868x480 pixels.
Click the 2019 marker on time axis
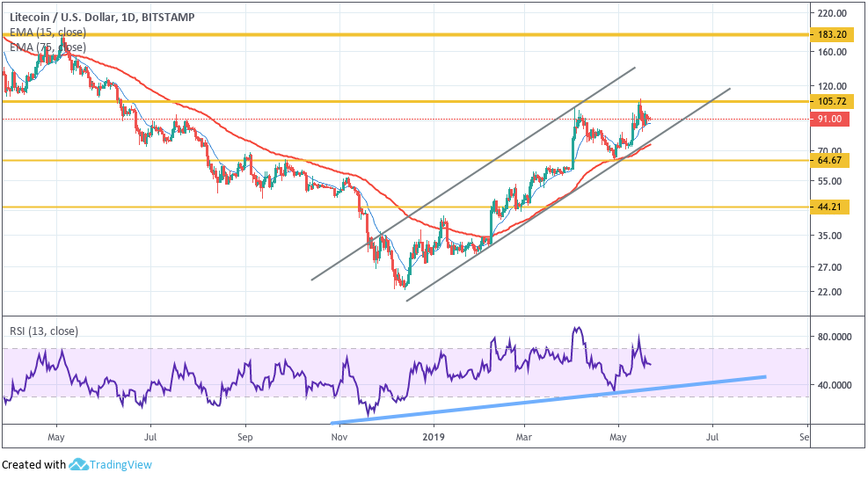pos(434,438)
